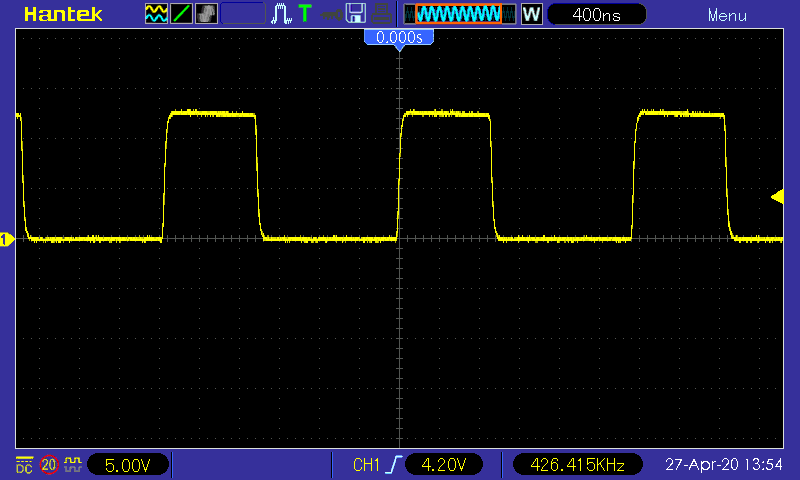Viewport: 800px width, 480px height.
Task: Click the dual sine wave channel icon
Action: click(156, 14)
